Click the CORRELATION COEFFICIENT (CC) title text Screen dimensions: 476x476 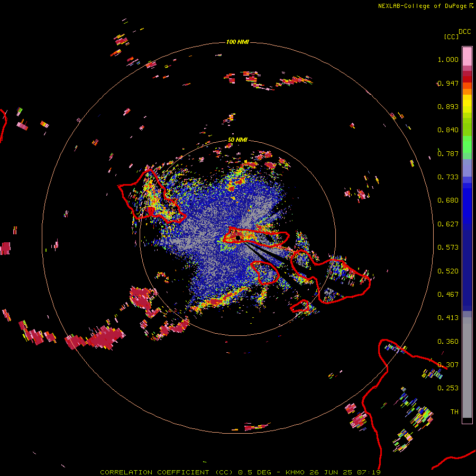(167, 472)
